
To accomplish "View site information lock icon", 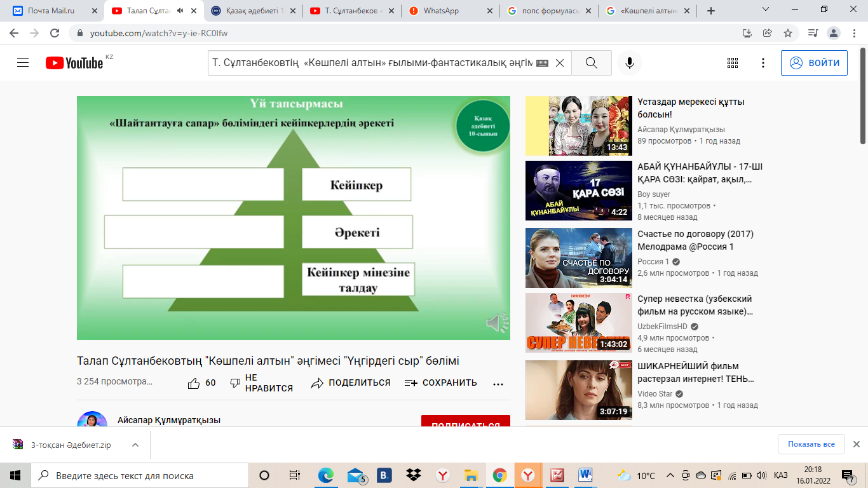I will pyautogui.click(x=80, y=33).
